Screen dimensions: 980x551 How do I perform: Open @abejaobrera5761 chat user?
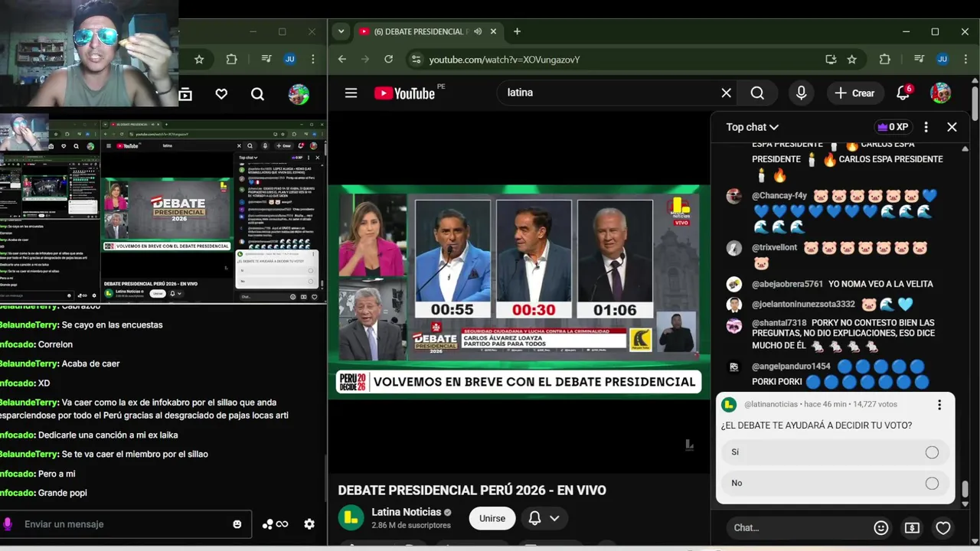787,284
